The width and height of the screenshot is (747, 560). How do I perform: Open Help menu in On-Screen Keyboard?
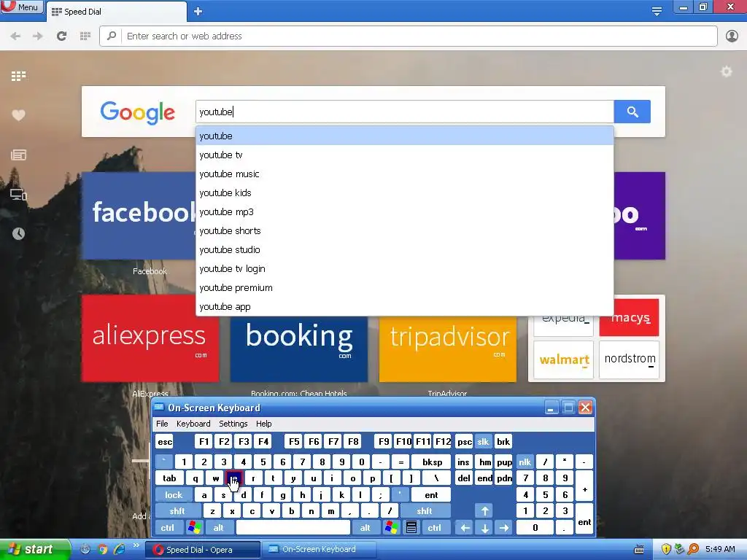pyautogui.click(x=263, y=424)
